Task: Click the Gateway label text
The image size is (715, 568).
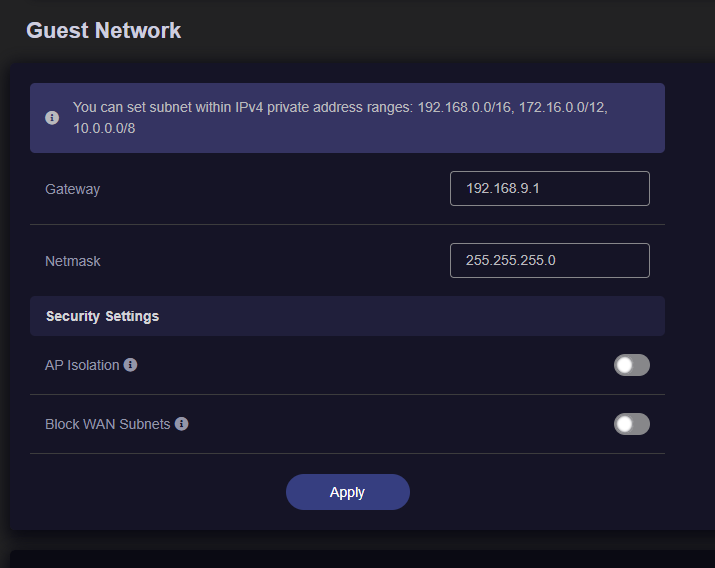Action: coord(73,189)
